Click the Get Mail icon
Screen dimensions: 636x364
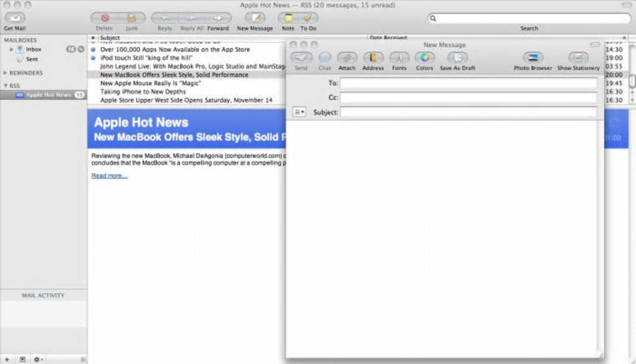[15, 18]
